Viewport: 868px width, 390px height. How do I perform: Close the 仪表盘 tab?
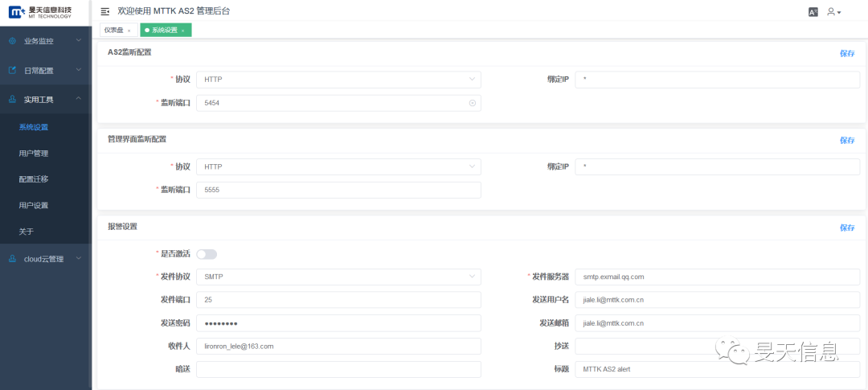tap(129, 31)
